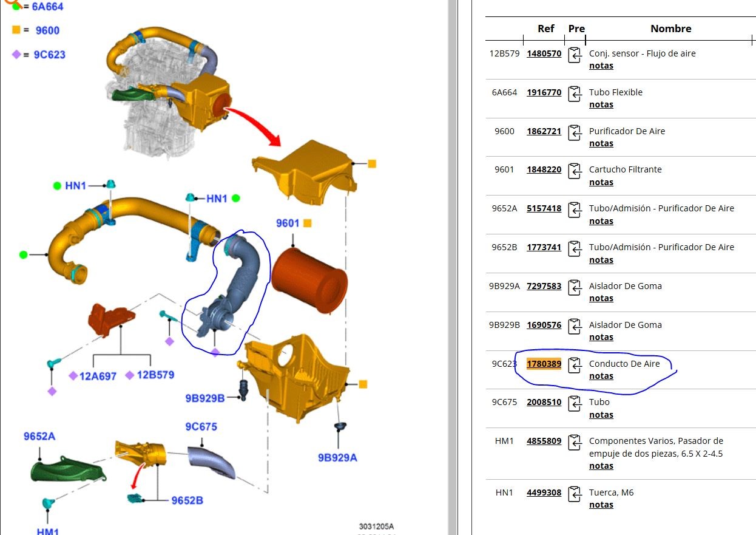Screen dimensions: 756x535
Task: Open notas under Cartucho Filtrante
Action: tap(601, 182)
